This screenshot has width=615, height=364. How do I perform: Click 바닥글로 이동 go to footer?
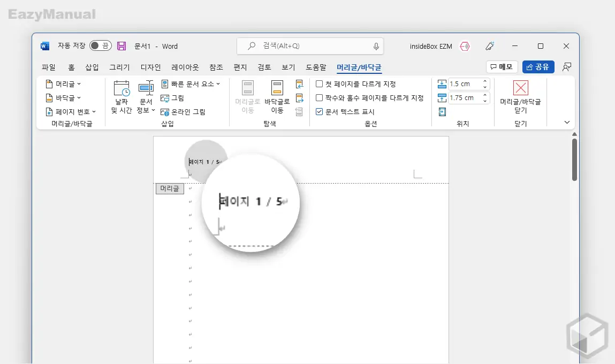[277, 97]
